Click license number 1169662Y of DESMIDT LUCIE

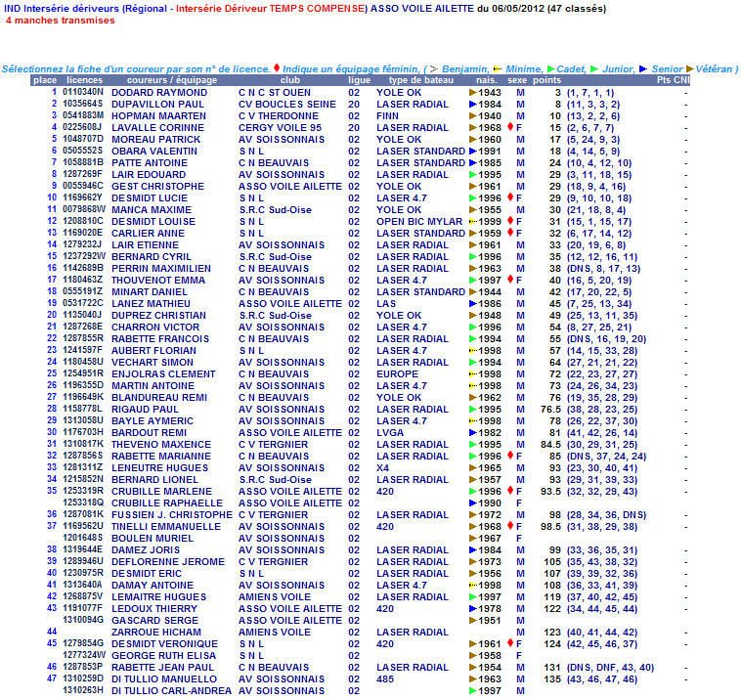coord(83,197)
